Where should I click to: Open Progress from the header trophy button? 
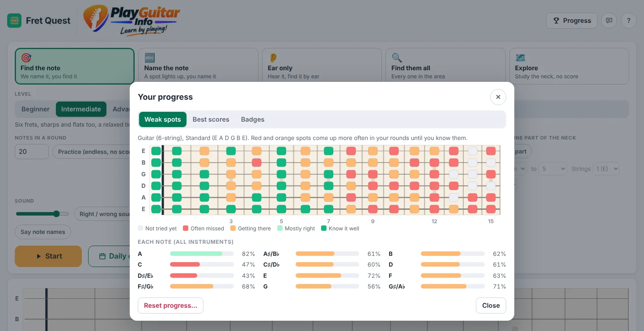point(572,21)
